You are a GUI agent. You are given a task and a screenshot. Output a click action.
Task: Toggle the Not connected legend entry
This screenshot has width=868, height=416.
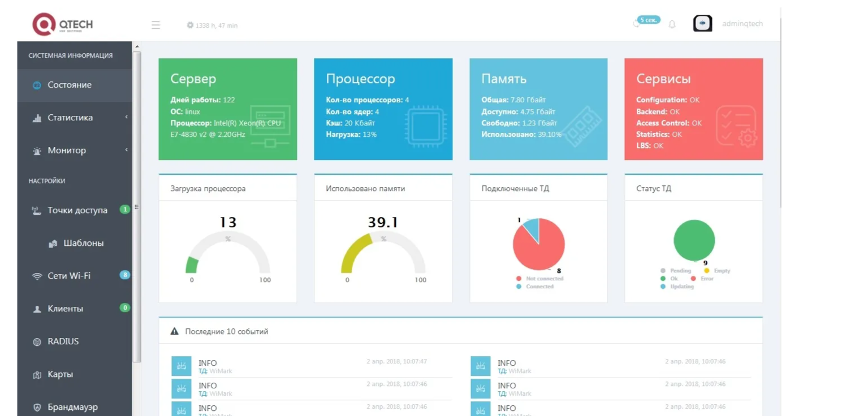click(539, 279)
